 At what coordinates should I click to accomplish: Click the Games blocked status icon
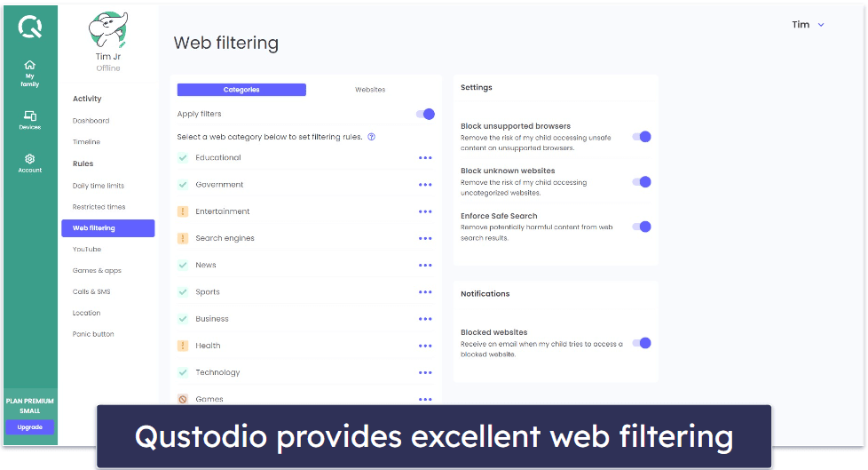[183, 399]
